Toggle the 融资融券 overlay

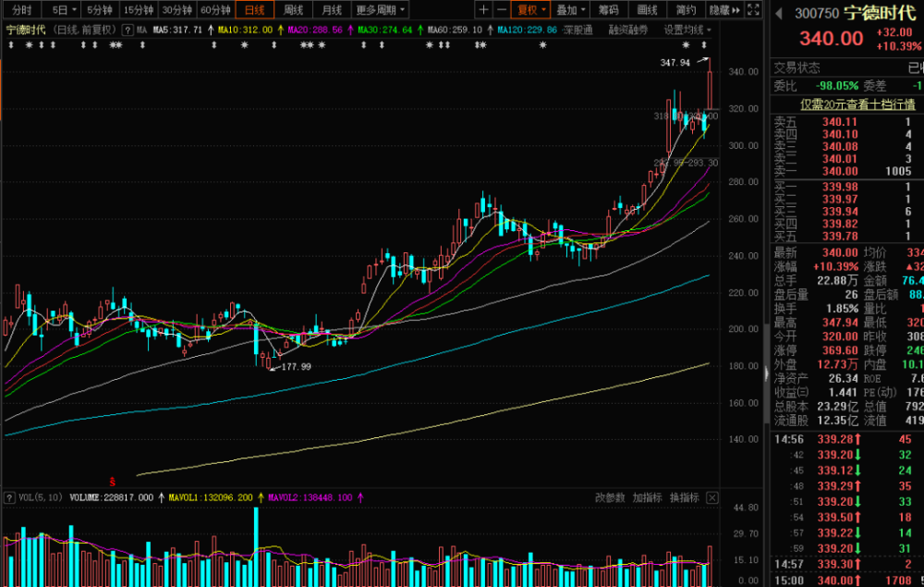point(627,30)
